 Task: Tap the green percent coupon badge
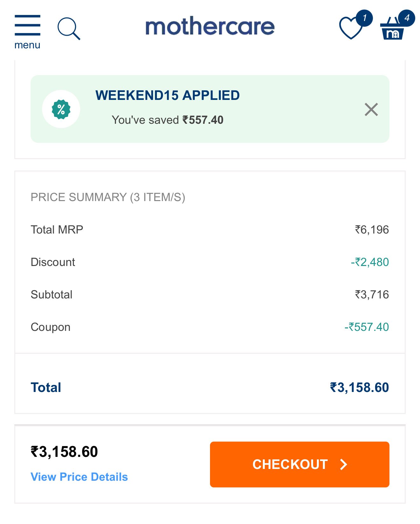(61, 109)
